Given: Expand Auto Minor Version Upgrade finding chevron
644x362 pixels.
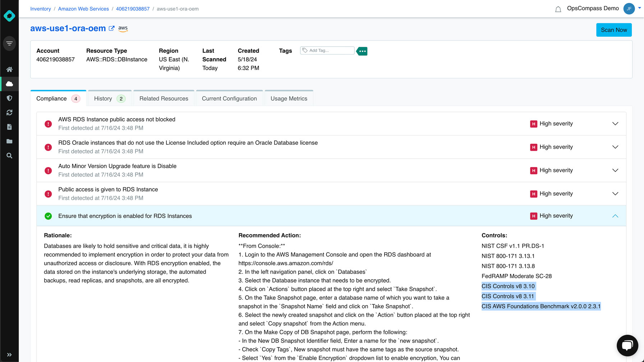Looking at the screenshot, I should click(x=615, y=170).
